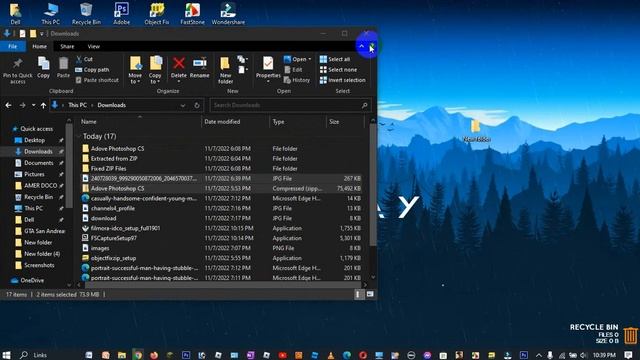Click Copy path in ribbon

pos(92,70)
